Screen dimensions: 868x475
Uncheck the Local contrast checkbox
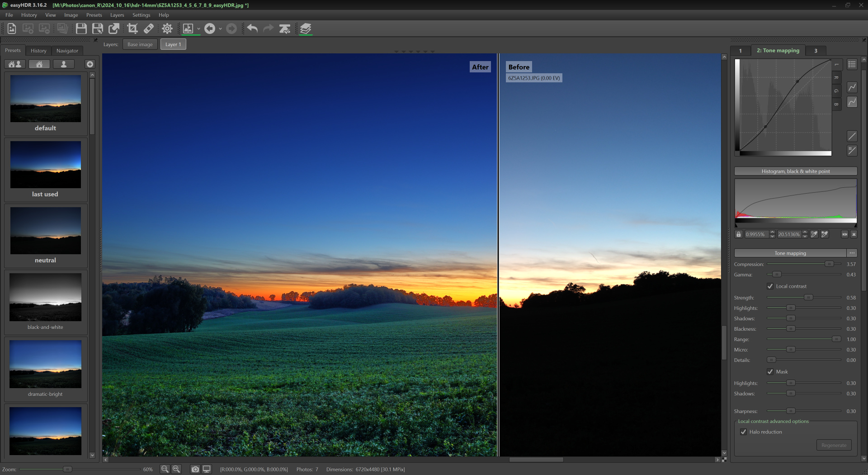pos(770,286)
